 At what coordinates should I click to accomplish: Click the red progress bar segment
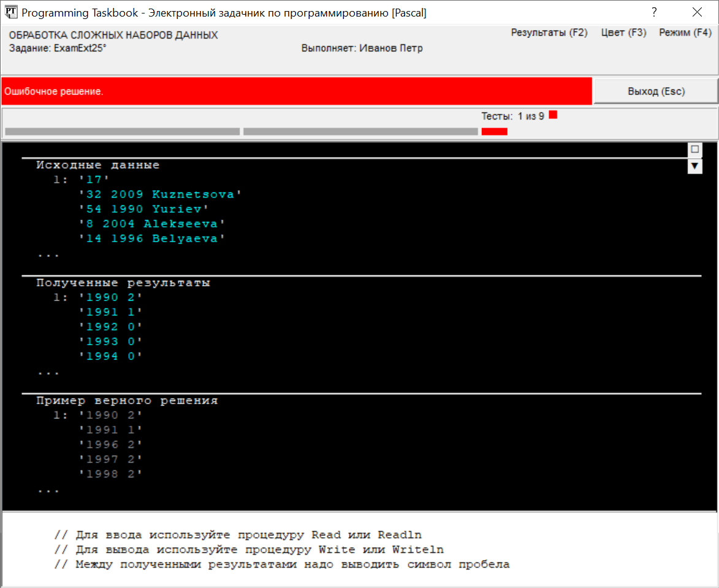(x=494, y=132)
